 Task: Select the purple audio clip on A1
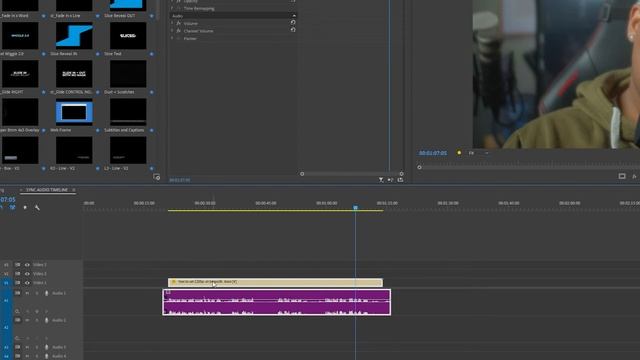tap(276, 302)
